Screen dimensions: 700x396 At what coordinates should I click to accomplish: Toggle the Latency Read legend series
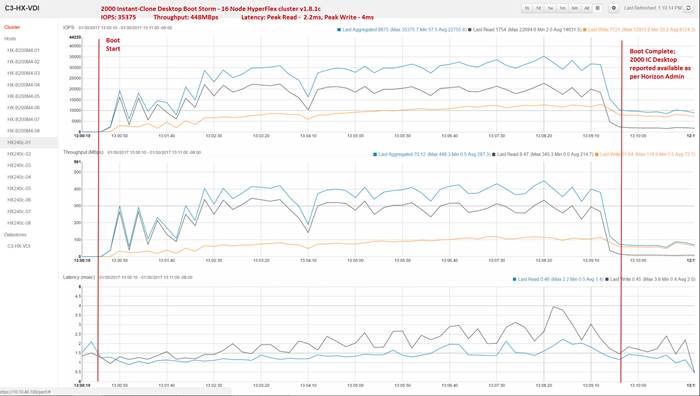click(x=558, y=279)
